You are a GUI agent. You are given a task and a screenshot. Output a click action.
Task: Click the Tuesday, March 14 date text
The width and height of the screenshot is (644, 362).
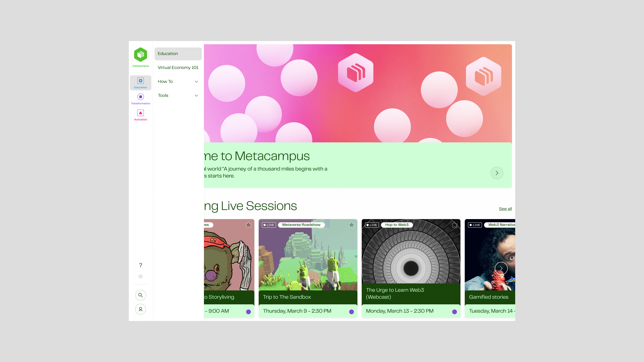click(x=492, y=311)
